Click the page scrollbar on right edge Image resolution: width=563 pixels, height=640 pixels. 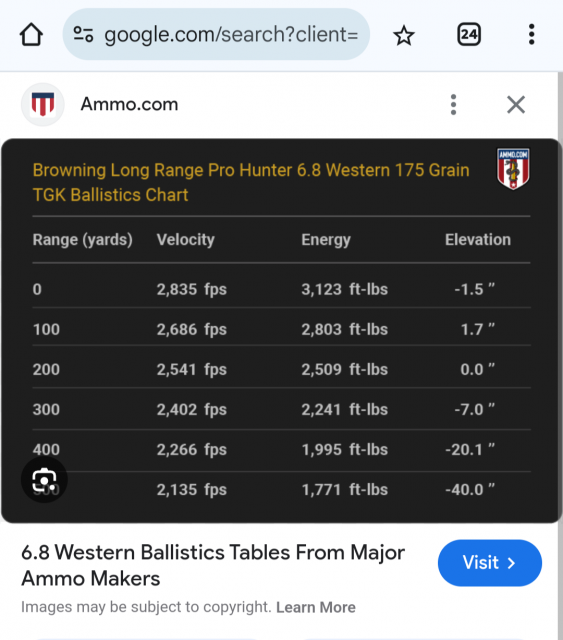click(560, 355)
